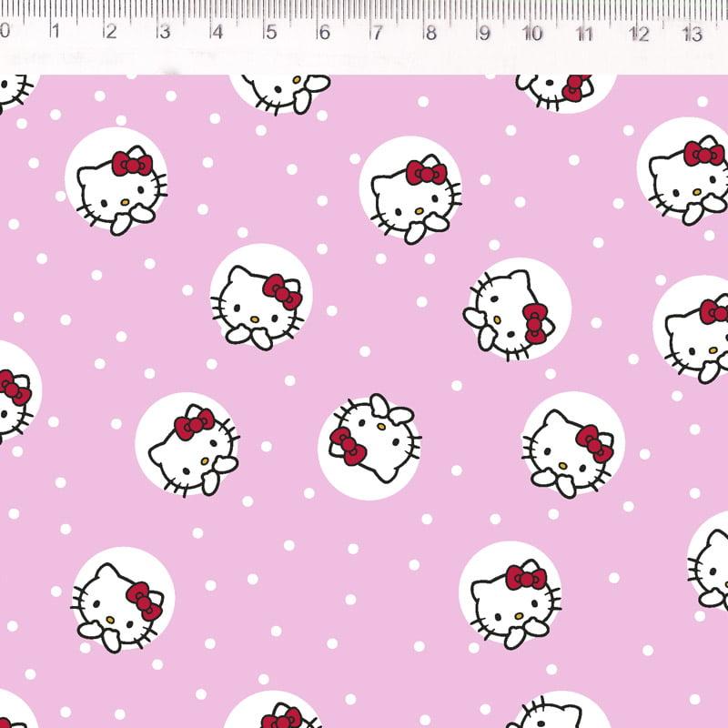
Task: Click the ruler mark labeled 8
Action: point(430,33)
